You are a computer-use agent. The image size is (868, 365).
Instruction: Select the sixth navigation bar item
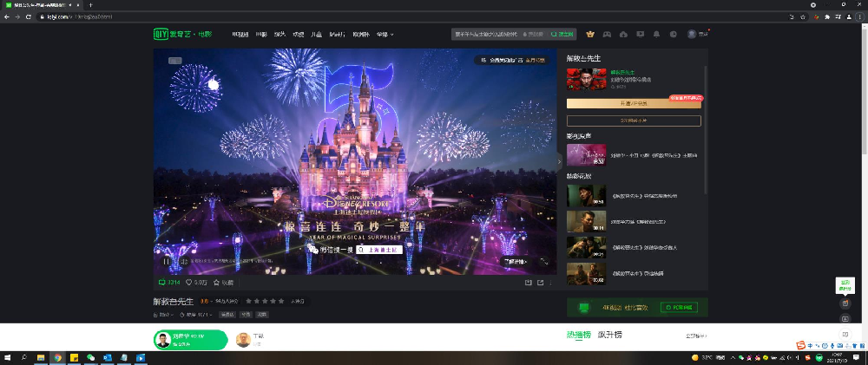[x=337, y=35]
